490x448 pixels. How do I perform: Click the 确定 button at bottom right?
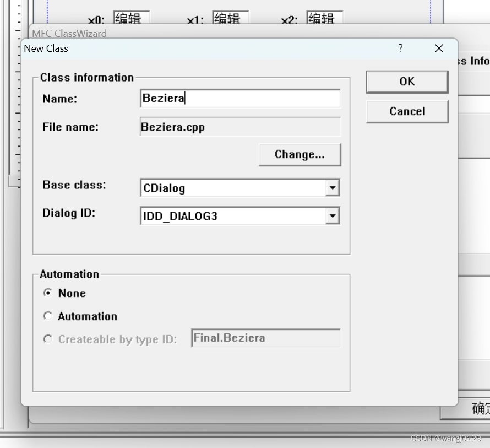click(480, 408)
